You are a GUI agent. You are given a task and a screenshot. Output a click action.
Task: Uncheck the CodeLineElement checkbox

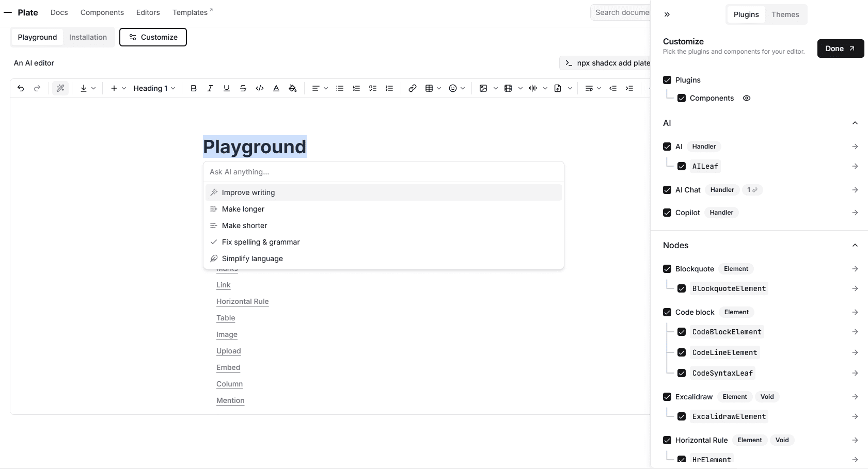click(682, 352)
